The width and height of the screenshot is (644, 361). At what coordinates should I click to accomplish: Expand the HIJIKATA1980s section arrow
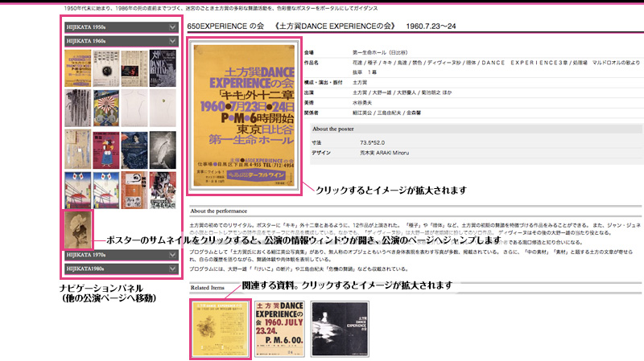[172, 269]
